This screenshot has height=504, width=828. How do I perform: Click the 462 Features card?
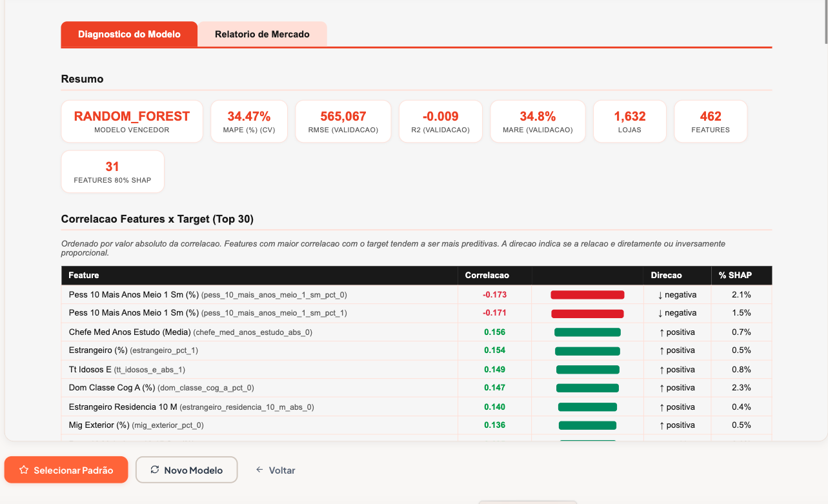pos(711,121)
